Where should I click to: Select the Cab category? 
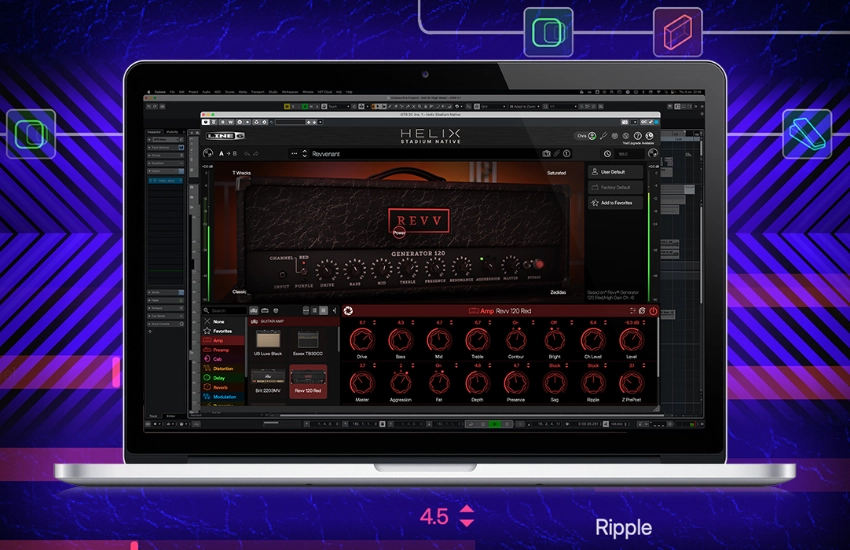[223, 359]
